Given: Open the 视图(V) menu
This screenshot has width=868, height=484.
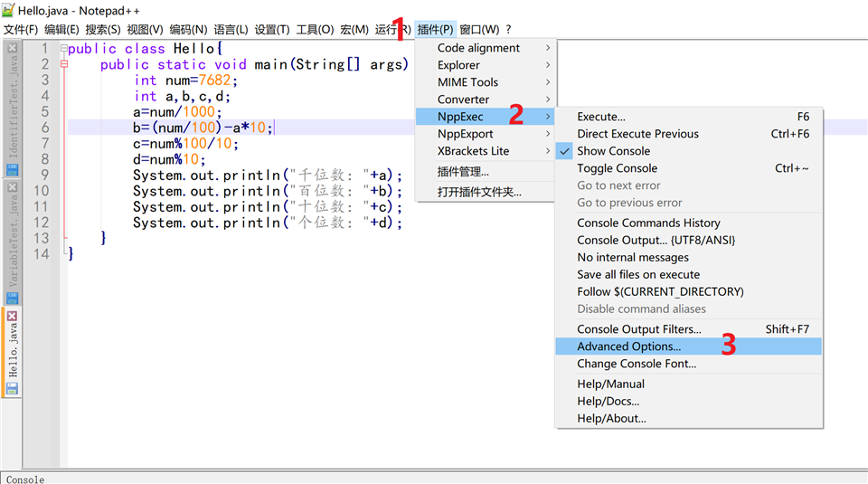Looking at the screenshot, I should point(145,29).
